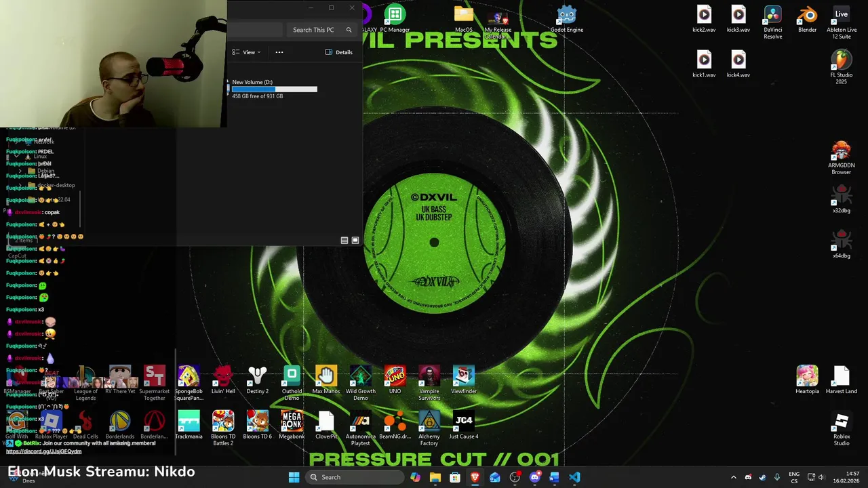This screenshot has width=868, height=488.
Task: Open Steam tray icon
Action: click(762, 477)
